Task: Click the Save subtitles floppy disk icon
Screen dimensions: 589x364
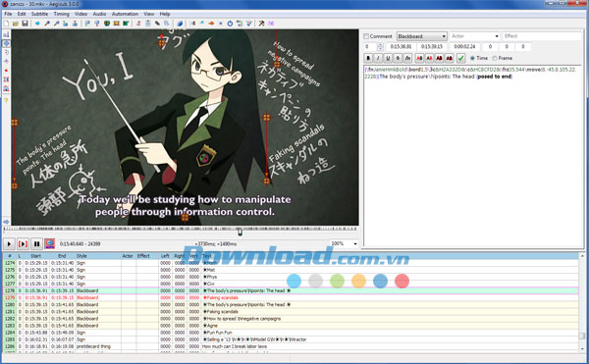Action: coord(25,24)
